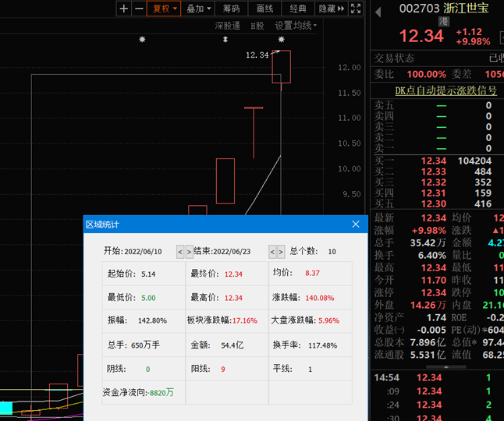The width and height of the screenshot is (504, 421).
Task: Open the 设置均线 dropdown
Action: tap(296, 26)
